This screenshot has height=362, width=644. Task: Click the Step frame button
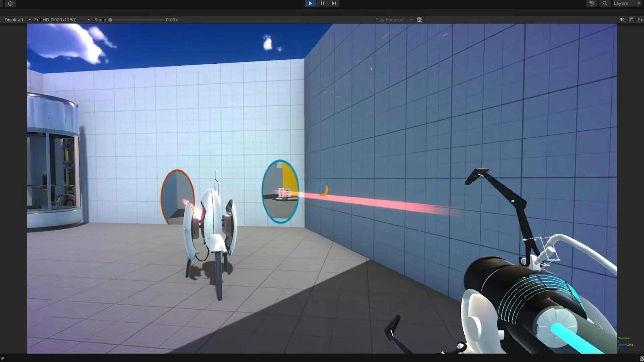tap(334, 3)
